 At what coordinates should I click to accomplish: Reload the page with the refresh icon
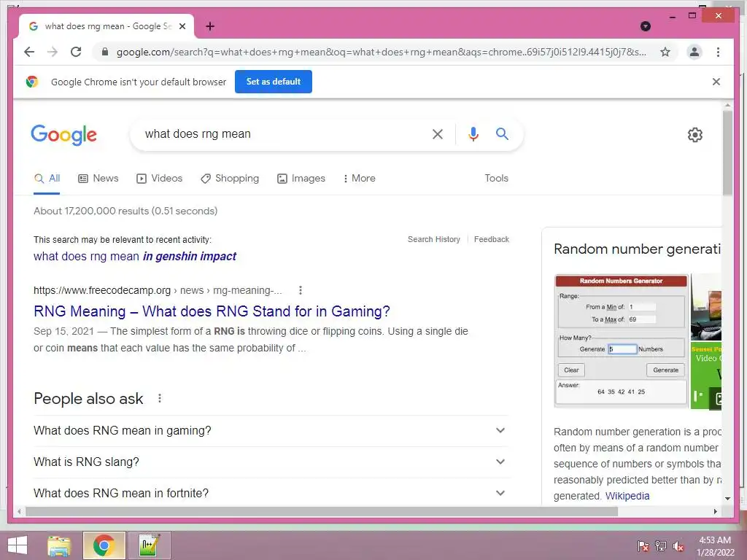coord(76,52)
